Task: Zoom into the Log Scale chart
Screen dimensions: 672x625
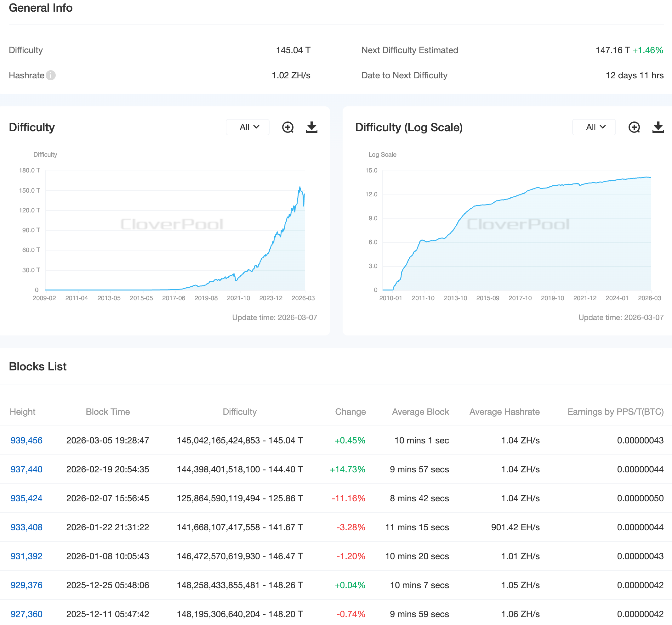Action: (x=634, y=127)
